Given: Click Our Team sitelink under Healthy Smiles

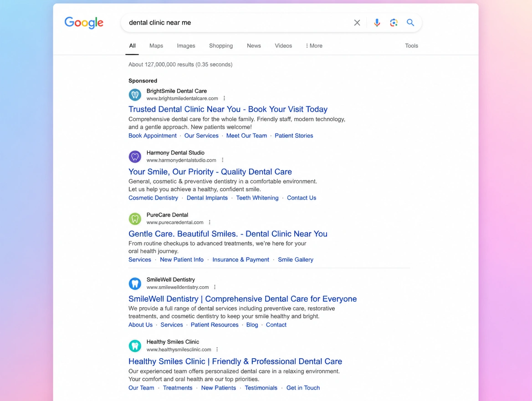Looking at the screenshot, I should [x=141, y=388].
